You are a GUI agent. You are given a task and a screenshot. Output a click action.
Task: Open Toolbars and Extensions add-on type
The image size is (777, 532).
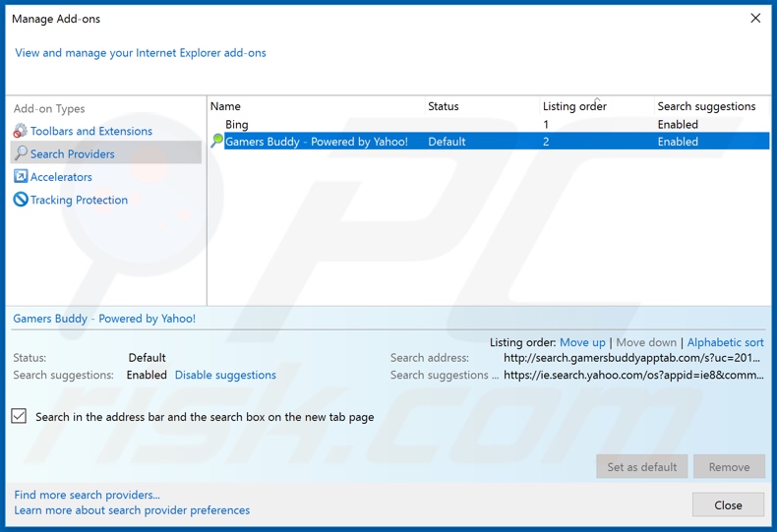[x=91, y=131]
